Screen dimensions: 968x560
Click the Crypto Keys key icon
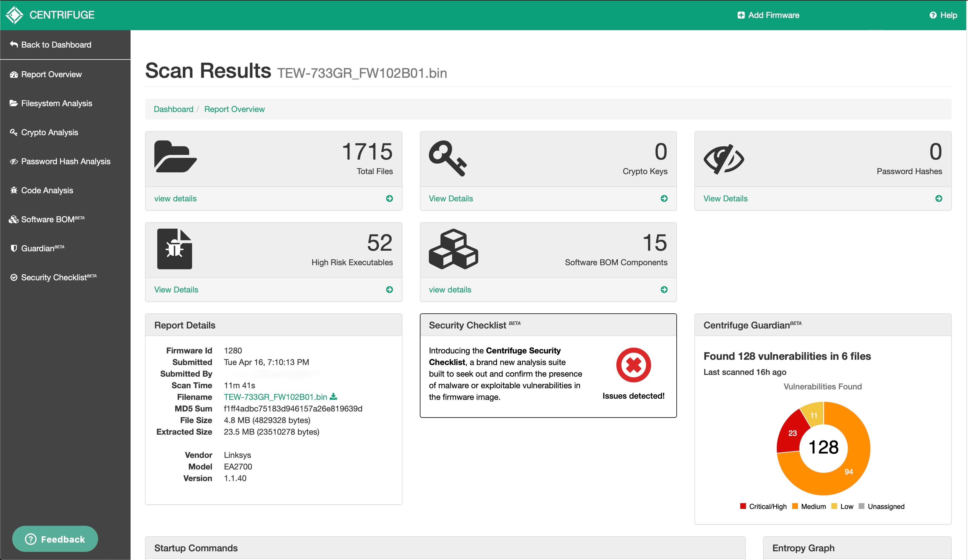click(x=447, y=158)
